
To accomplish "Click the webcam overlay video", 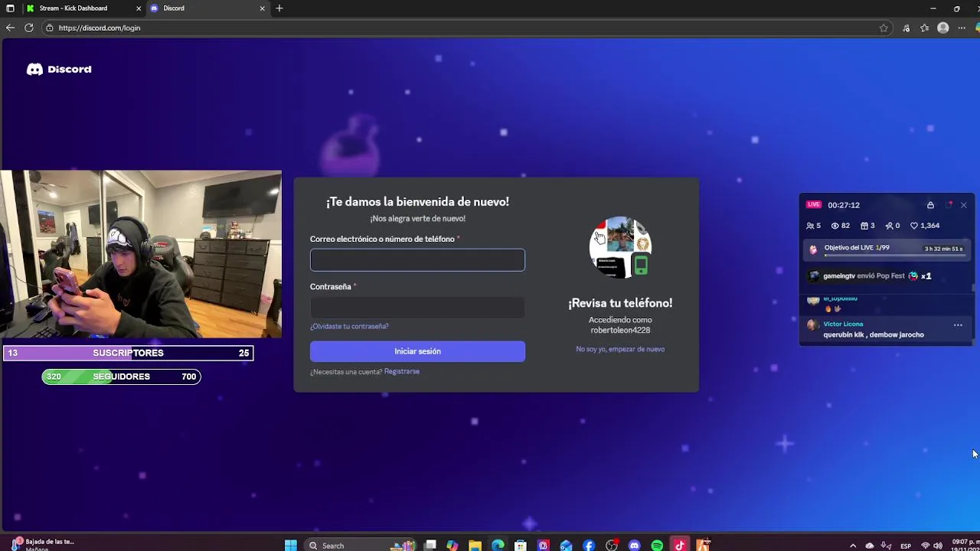I will coord(141,254).
